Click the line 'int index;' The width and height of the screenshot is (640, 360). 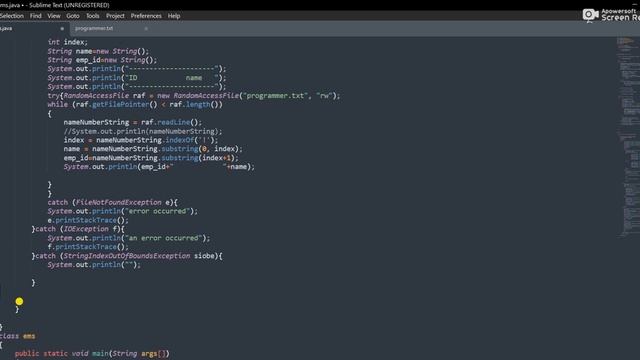point(67,42)
